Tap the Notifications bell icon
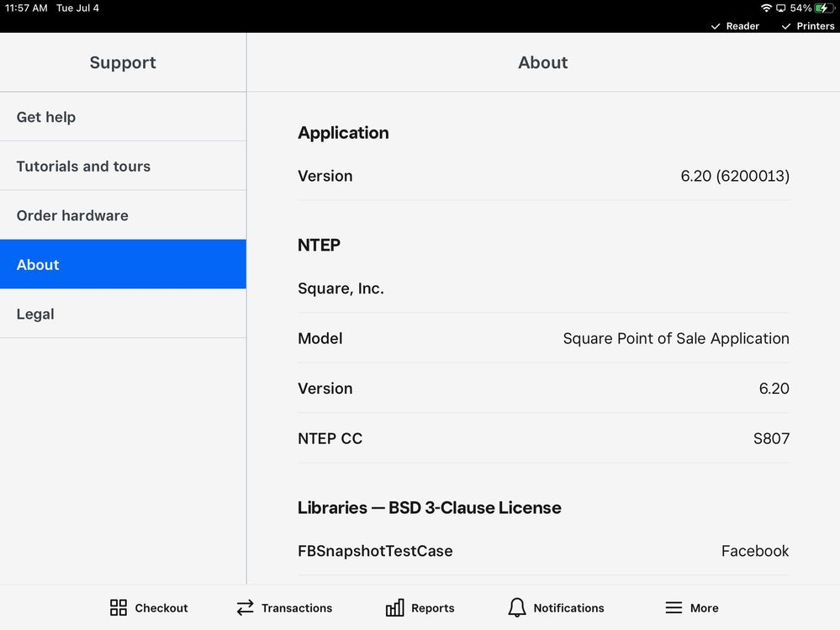Screen dimensions: 840x630 517,607
